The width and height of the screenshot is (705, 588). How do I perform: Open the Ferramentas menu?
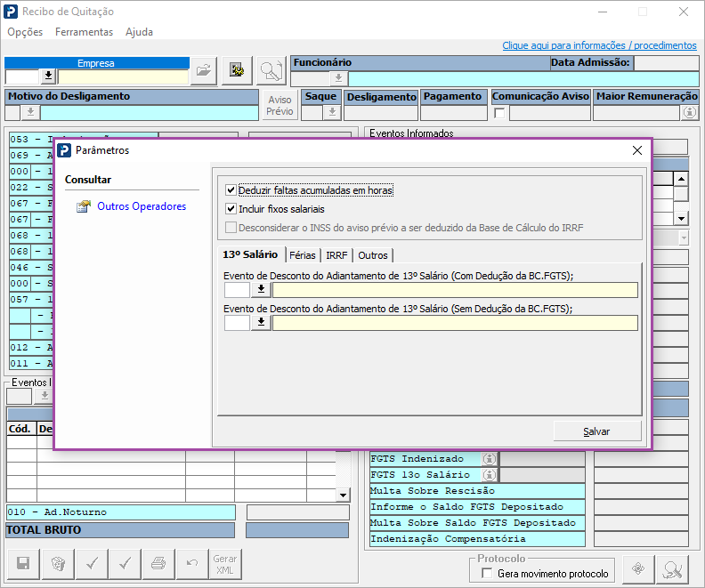click(84, 32)
